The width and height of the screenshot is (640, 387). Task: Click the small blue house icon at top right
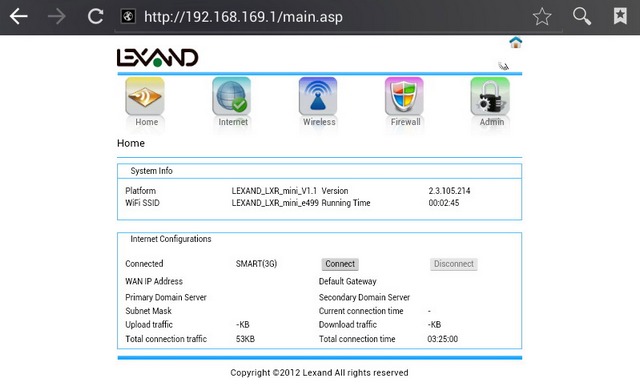point(516,42)
